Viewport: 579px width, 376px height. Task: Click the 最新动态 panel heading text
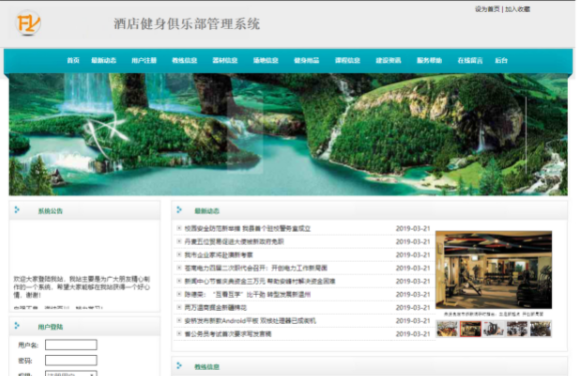click(207, 211)
